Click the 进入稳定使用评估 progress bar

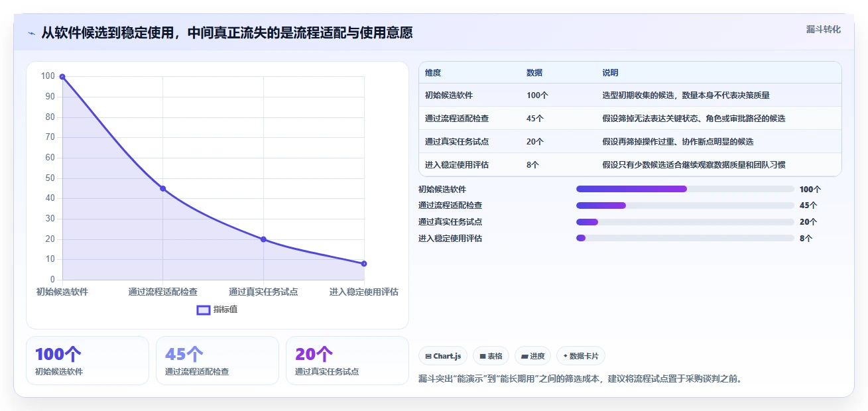[685, 238]
